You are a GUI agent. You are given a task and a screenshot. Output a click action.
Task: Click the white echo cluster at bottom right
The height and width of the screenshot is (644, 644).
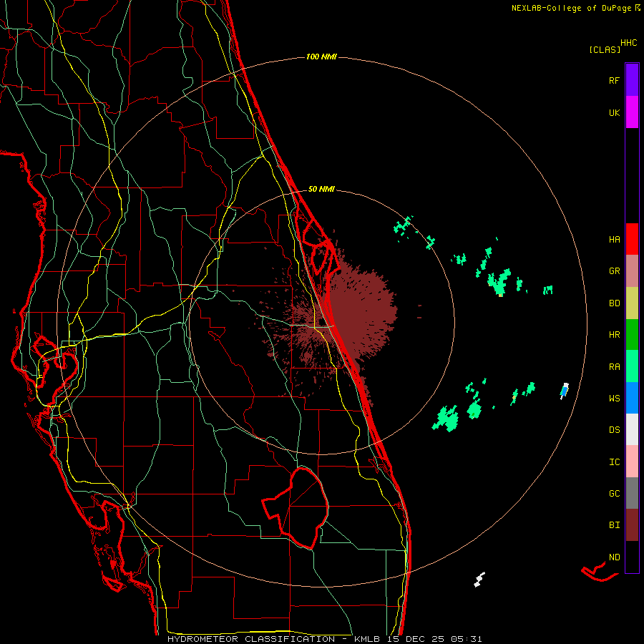tap(479, 579)
